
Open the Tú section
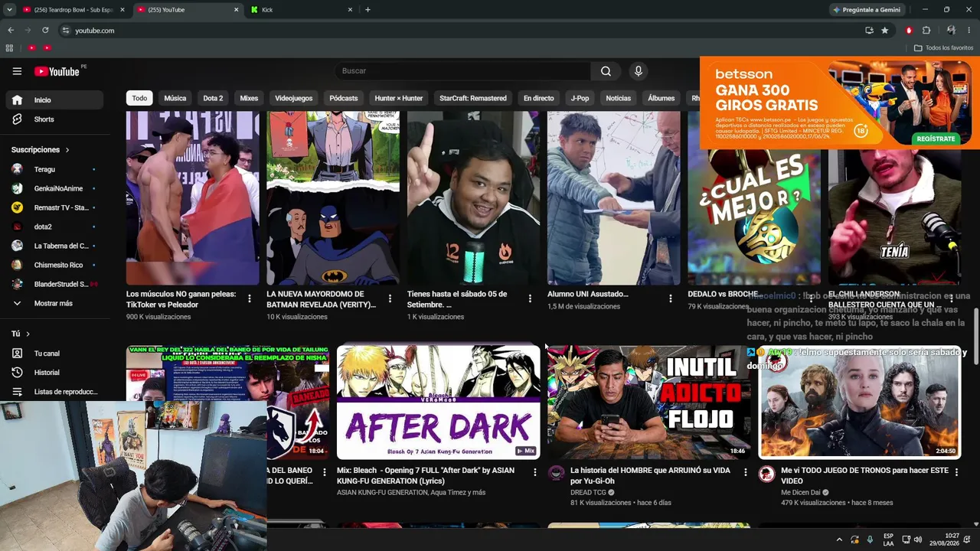(20, 334)
